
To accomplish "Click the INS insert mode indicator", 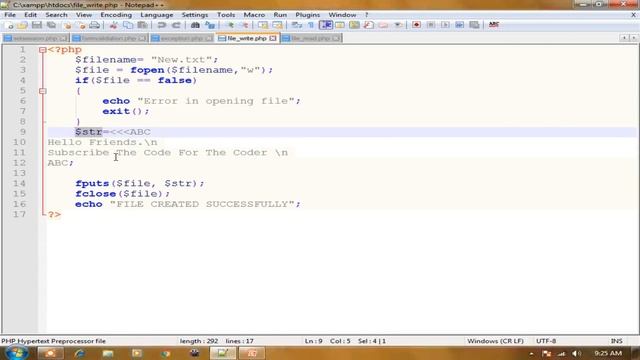I will (x=616, y=341).
